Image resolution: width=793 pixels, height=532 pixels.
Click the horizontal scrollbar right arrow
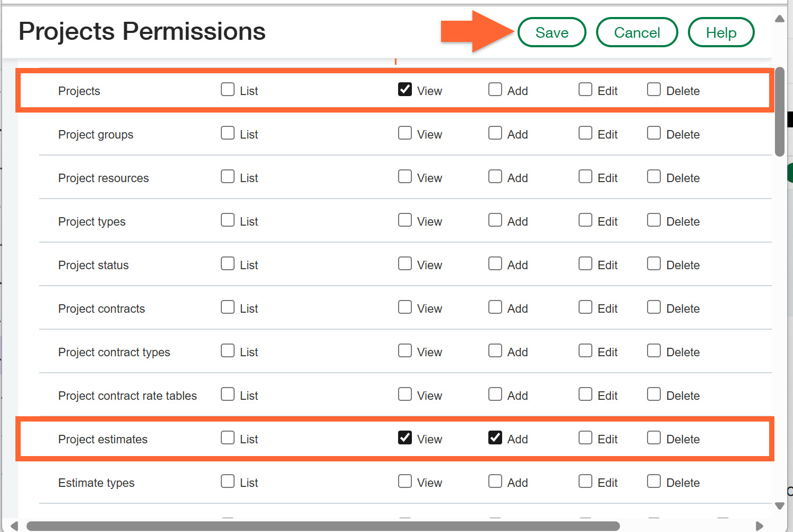coord(760,526)
